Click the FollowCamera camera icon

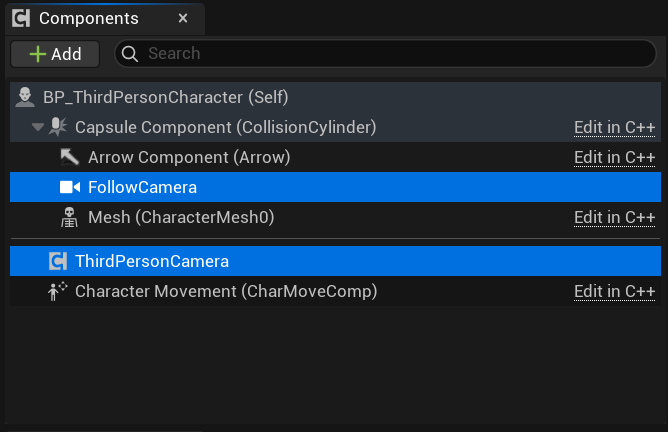pos(69,187)
